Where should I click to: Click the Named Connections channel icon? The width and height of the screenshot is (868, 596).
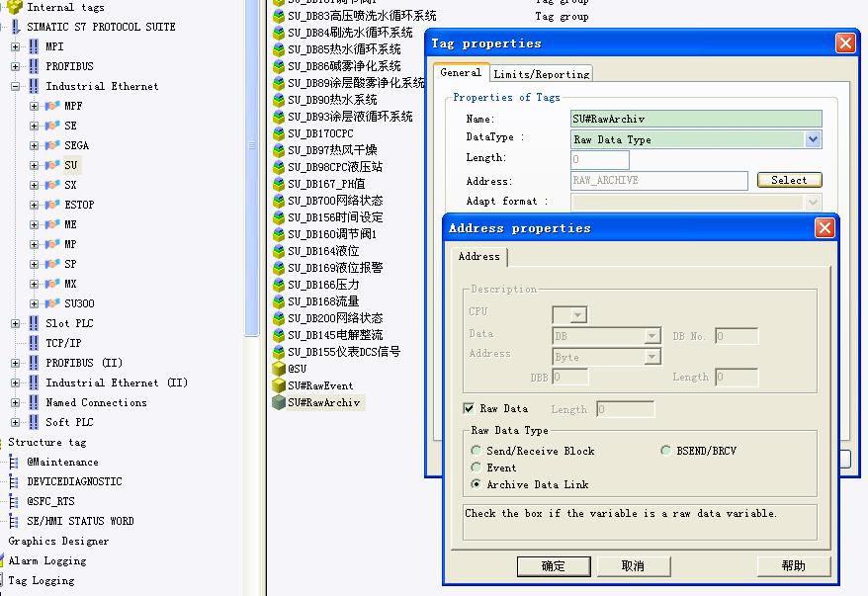coord(34,402)
